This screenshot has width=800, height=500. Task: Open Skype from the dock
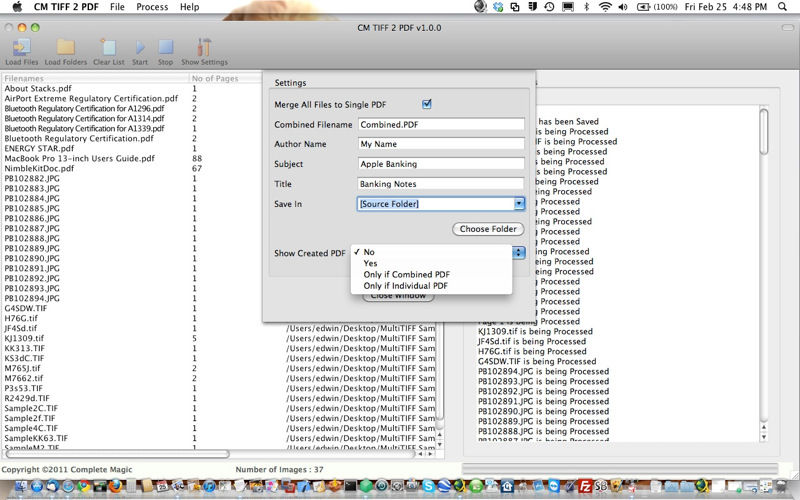tap(429, 486)
